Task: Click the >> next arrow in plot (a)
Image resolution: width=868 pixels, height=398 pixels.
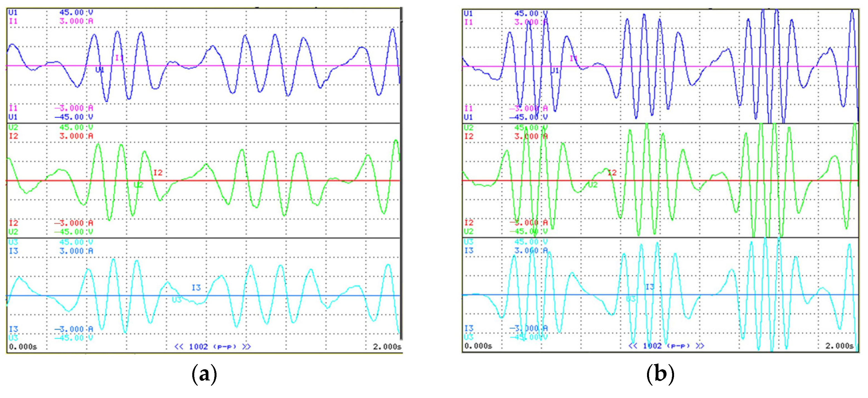Action: point(247,347)
